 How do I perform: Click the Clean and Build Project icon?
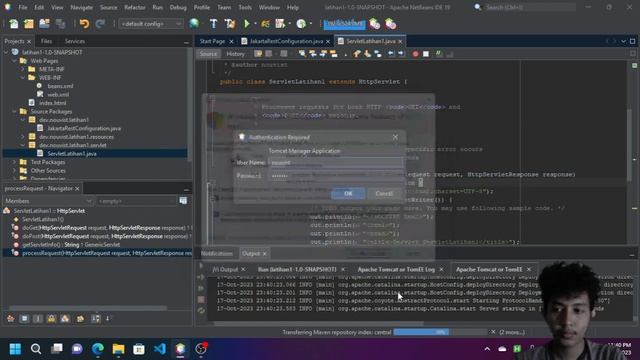pyautogui.click(x=230, y=24)
